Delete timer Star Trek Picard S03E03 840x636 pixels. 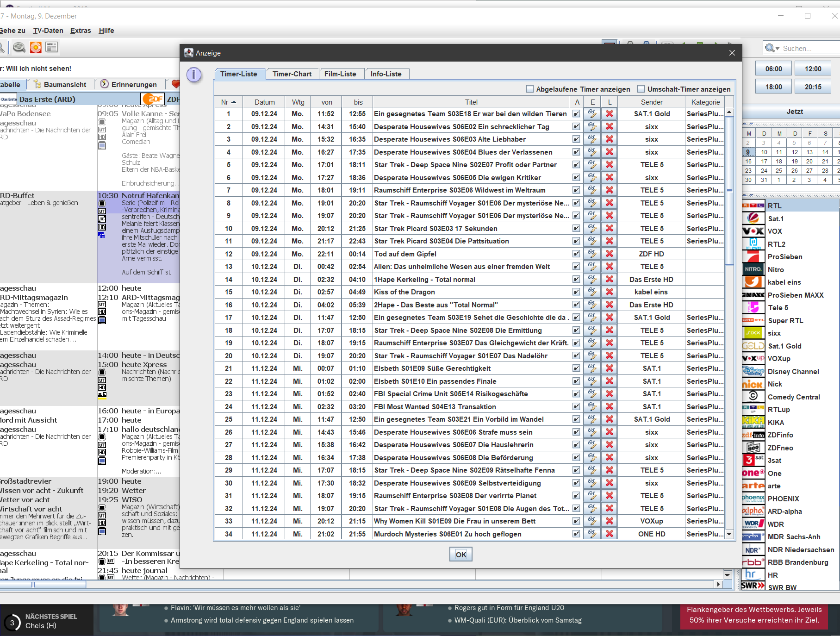(610, 228)
